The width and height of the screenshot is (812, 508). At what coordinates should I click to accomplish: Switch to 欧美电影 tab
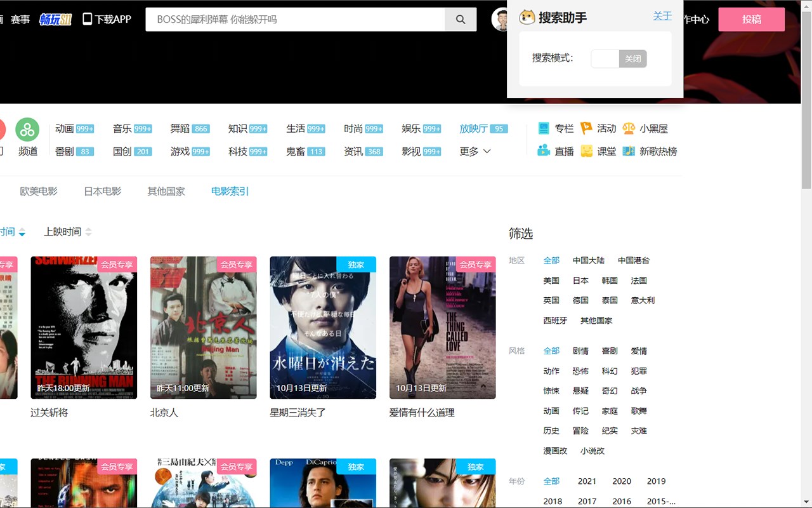(x=39, y=191)
